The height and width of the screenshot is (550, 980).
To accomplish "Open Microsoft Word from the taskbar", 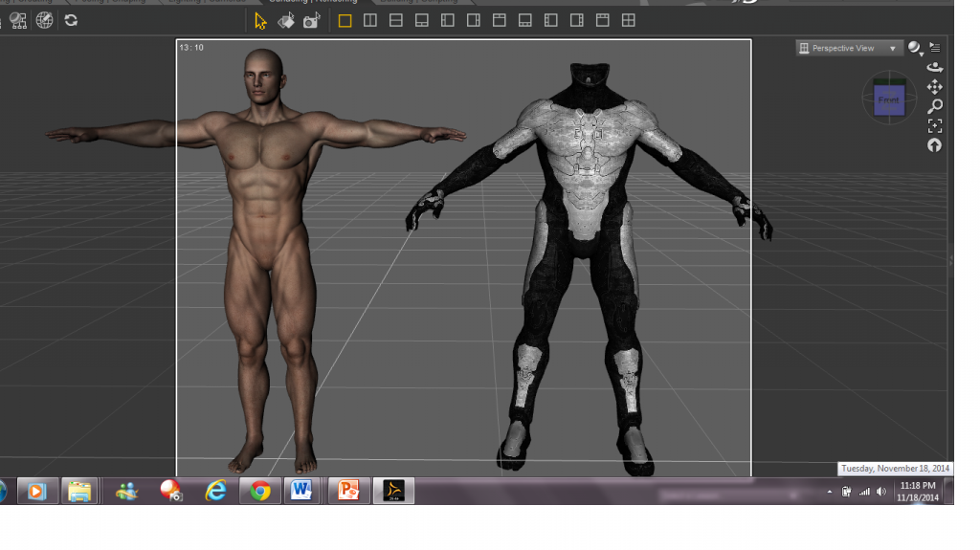I will [301, 492].
